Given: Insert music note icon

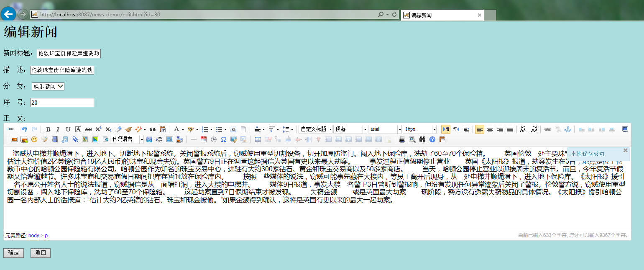Looking at the screenshot, I should coord(65,139).
